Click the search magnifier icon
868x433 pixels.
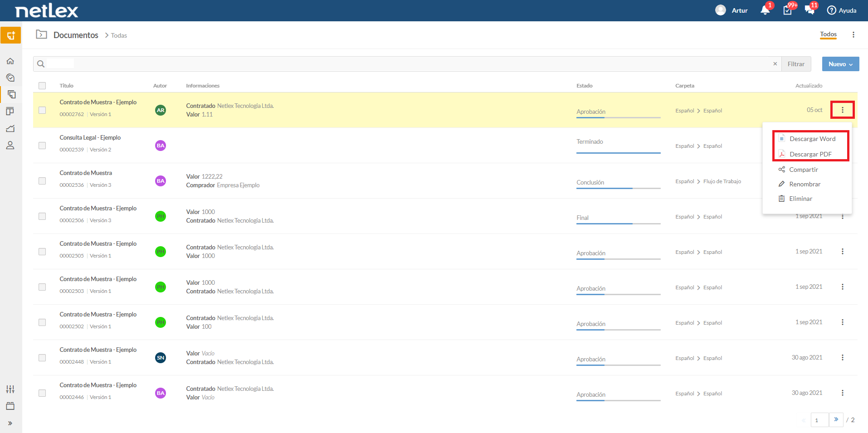tap(41, 64)
